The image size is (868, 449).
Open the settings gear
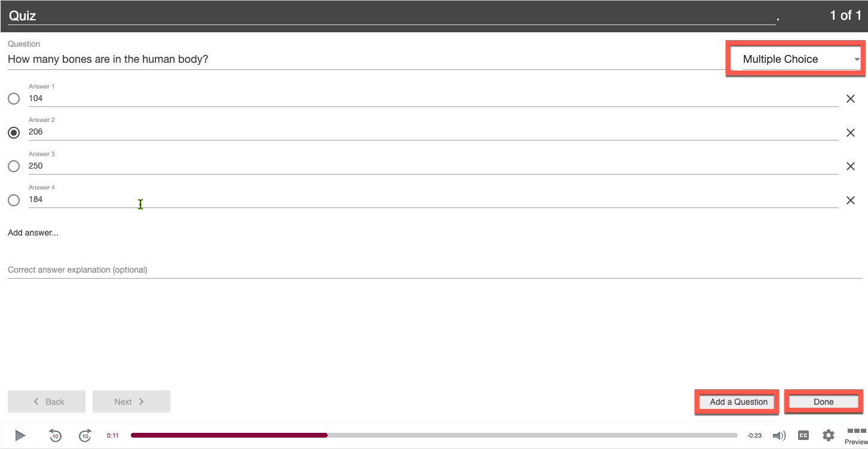(828, 435)
